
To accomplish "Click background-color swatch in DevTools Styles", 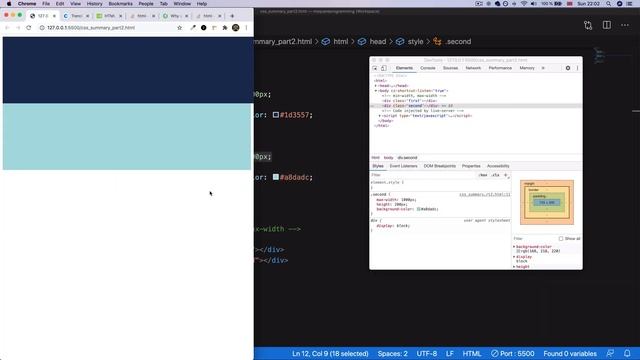I will [x=418, y=209].
